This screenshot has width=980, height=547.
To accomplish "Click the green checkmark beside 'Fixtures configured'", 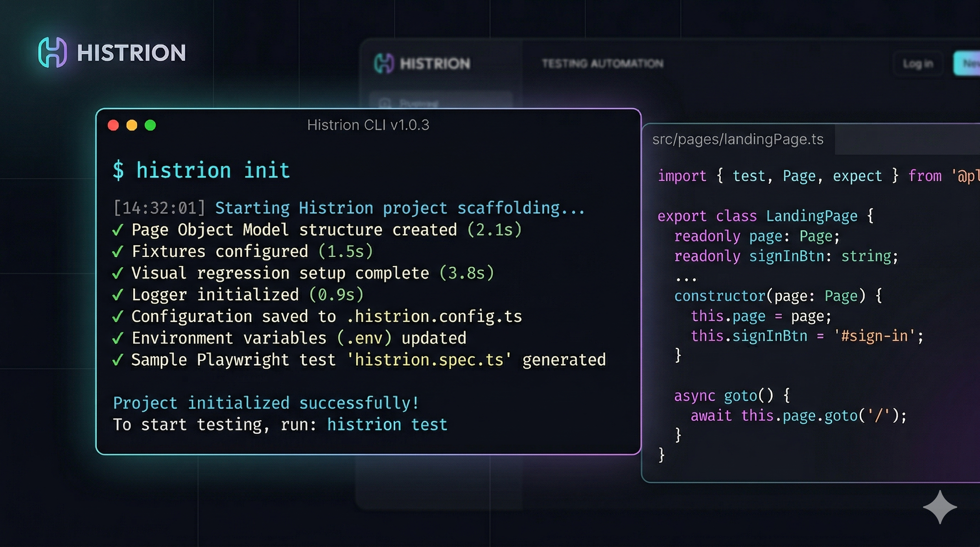I will (x=118, y=251).
